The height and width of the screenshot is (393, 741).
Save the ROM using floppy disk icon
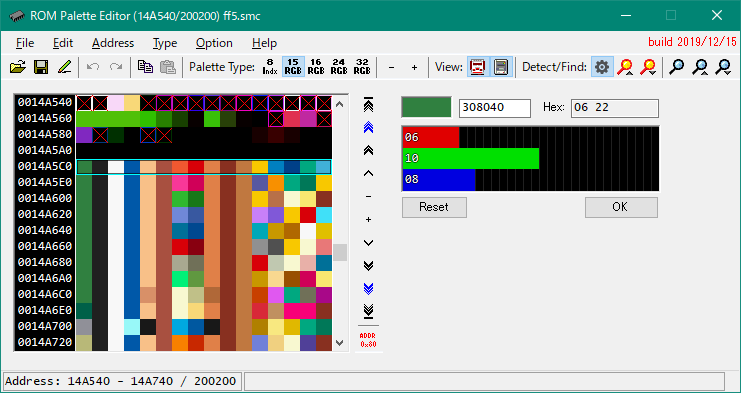[41, 67]
